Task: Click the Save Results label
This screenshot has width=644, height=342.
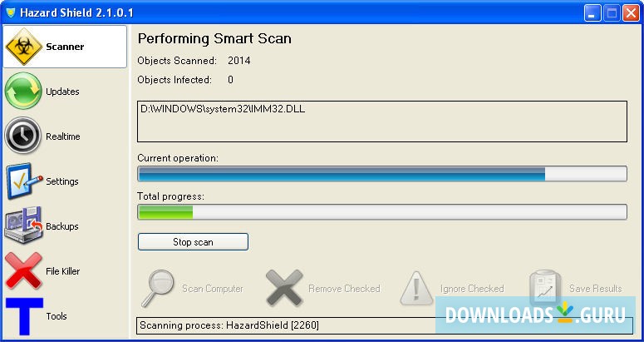Action: coord(596,289)
